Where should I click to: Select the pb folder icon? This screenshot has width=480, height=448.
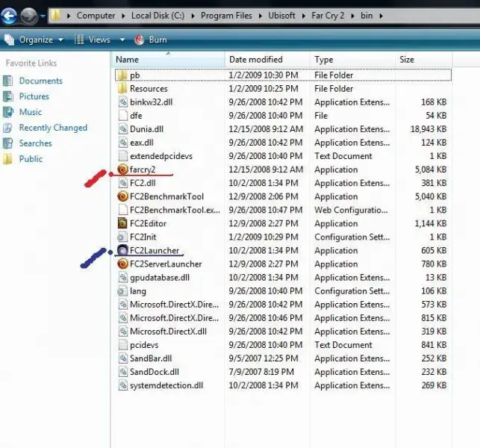[122, 75]
